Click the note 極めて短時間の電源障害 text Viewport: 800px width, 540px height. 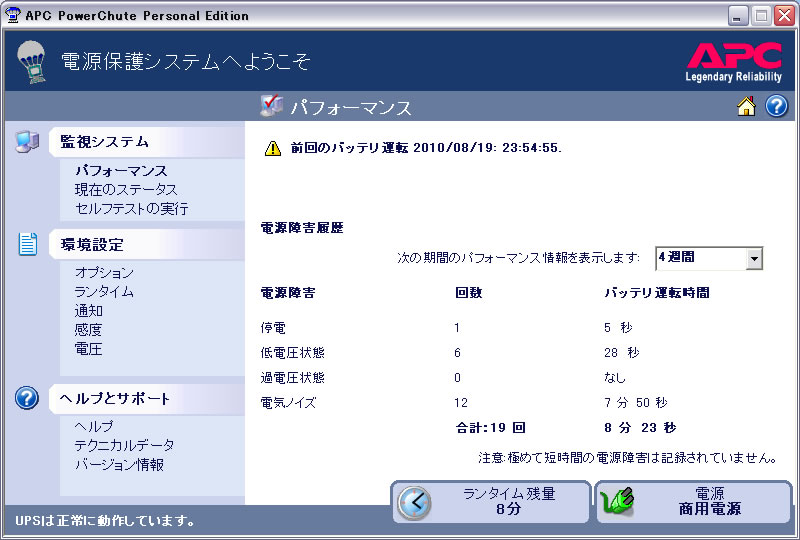[628, 457]
